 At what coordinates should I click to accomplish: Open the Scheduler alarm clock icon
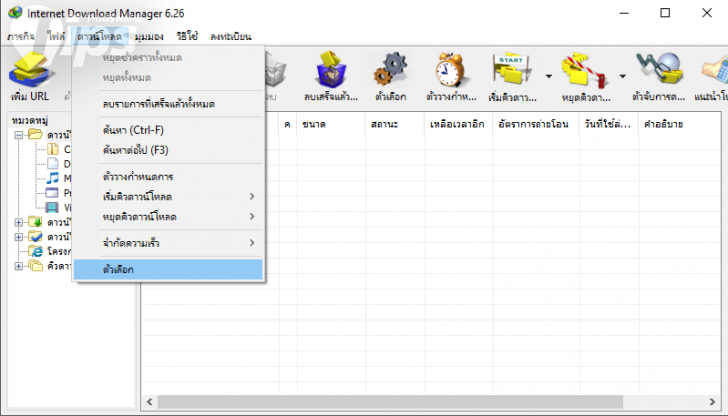tap(450, 70)
